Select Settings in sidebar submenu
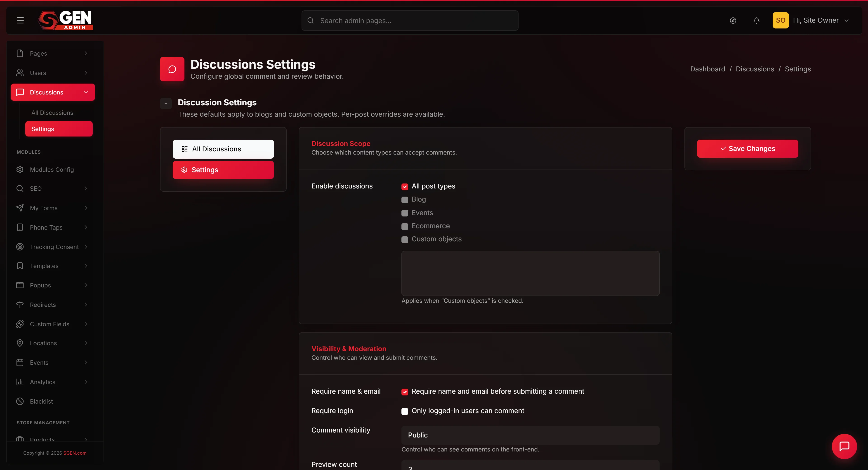Image resolution: width=868 pixels, height=470 pixels. coord(59,129)
